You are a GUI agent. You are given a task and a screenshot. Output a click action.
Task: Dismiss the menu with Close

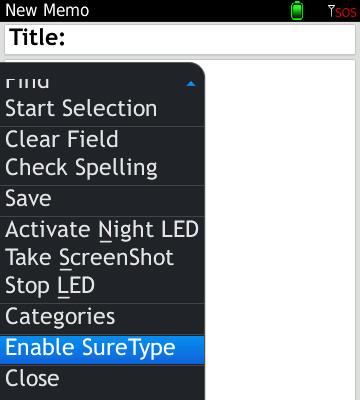[102, 378]
